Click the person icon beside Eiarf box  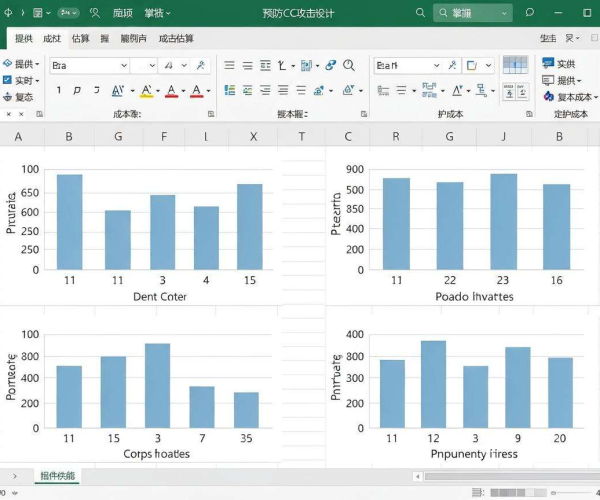click(x=452, y=65)
